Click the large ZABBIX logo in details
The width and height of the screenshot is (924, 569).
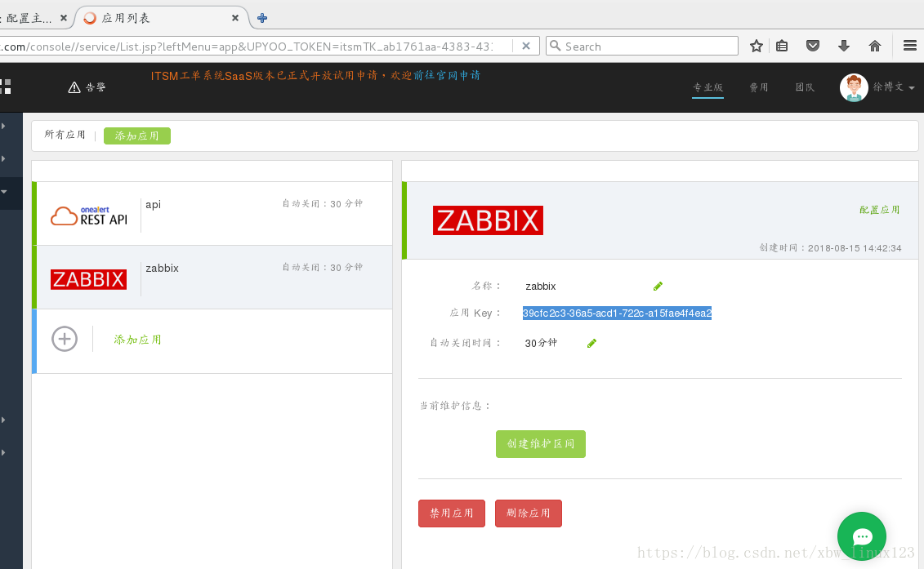pos(488,220)
